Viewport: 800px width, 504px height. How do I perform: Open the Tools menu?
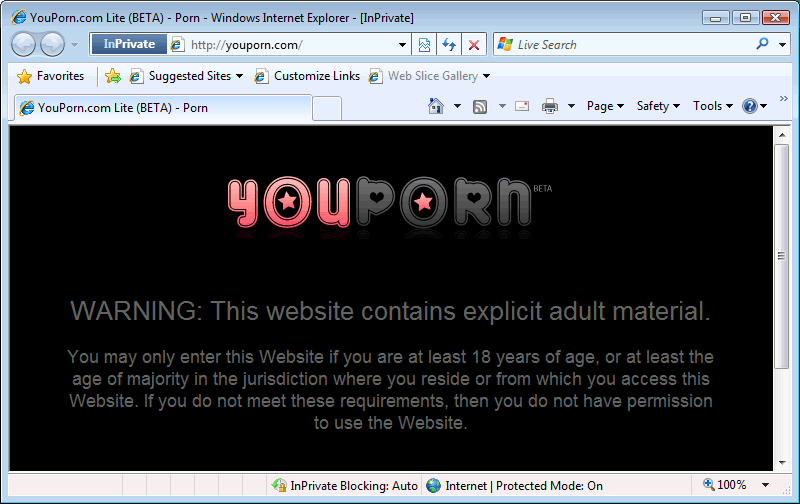pos(713,106)
